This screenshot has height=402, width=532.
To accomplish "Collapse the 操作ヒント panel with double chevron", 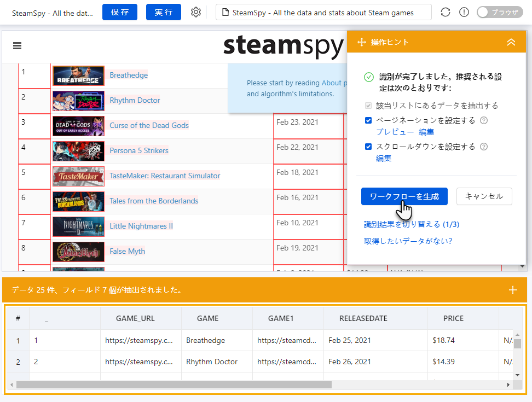I will 511,42.
